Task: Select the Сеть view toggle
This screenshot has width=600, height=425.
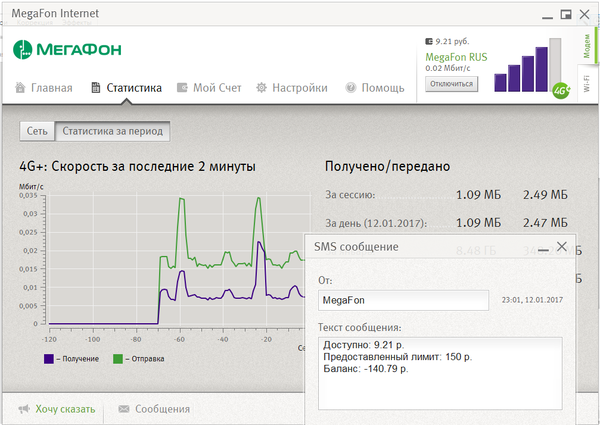Action: pyautogui.click(x=37, y=131)
